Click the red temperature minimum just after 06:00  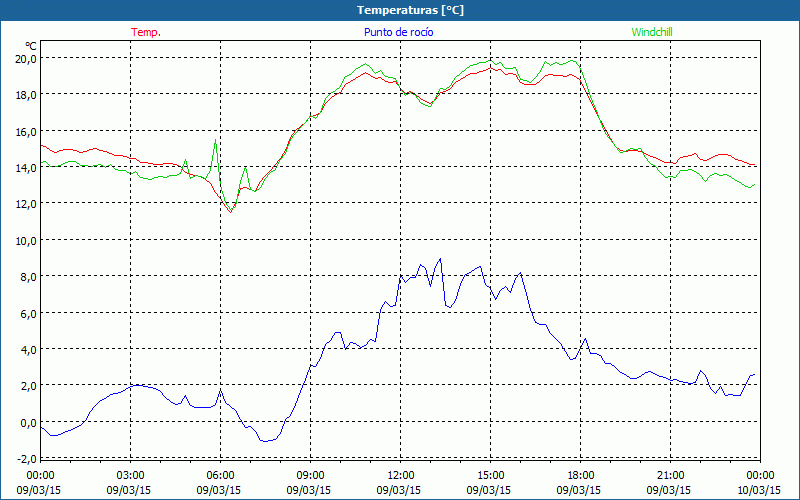click(231, 211)
